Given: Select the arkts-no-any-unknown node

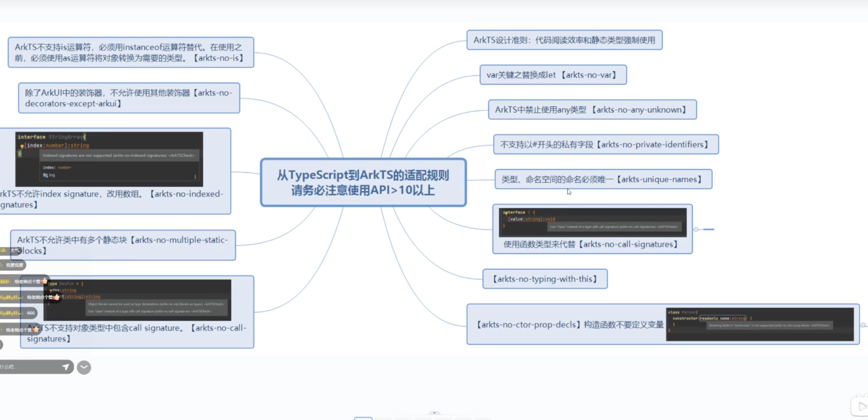Looking at the screenshot, I should coord(592,110).
